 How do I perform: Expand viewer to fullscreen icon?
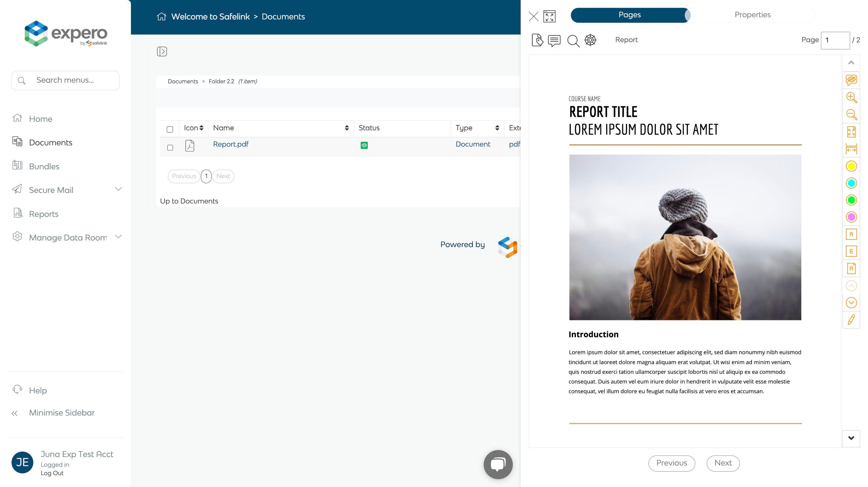(x=549, y=16)
